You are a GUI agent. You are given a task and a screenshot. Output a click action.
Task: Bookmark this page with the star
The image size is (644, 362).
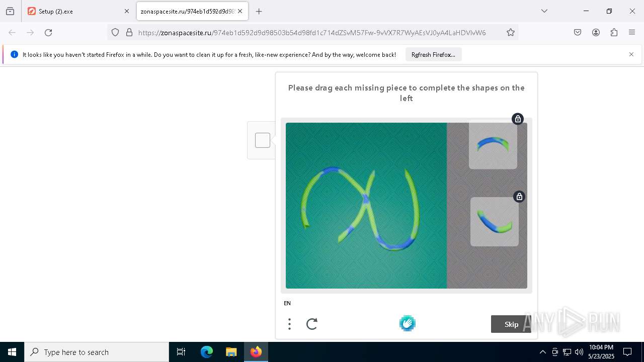[x=511, y=33]
